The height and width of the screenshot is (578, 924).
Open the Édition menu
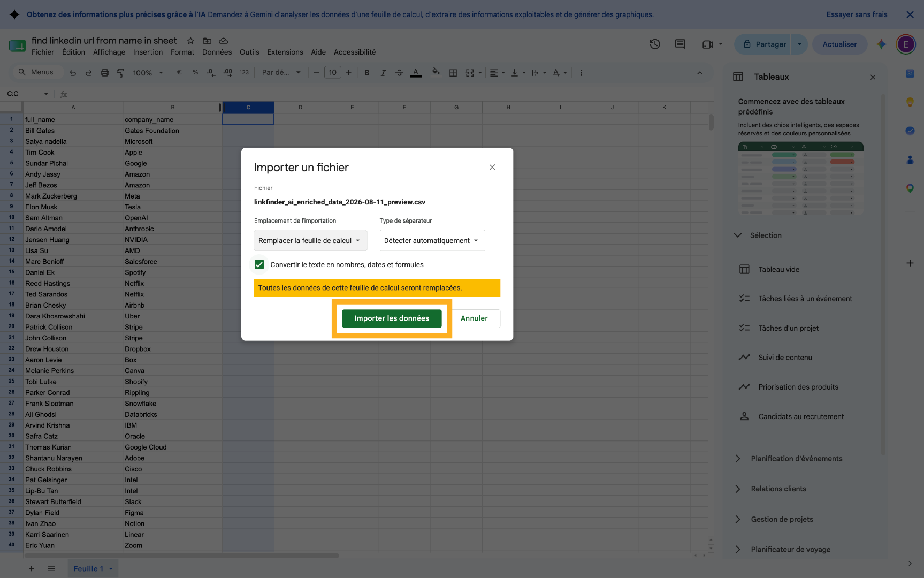(x=73, y=52)
